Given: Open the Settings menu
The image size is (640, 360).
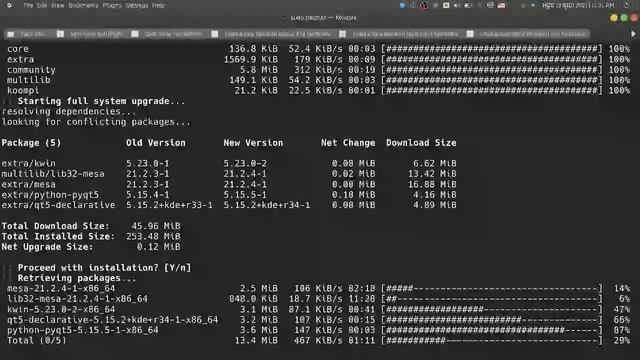Looking at the screenshot, I should tap(137, 5).
